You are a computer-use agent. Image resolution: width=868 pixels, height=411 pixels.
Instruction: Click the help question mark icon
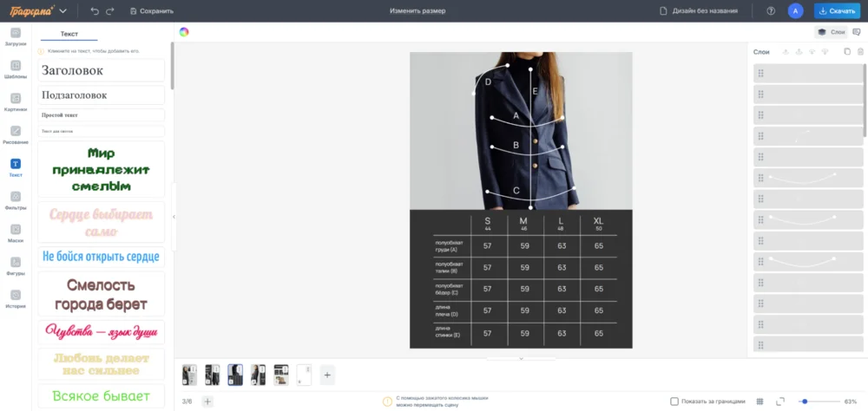[x=771, y=11]
